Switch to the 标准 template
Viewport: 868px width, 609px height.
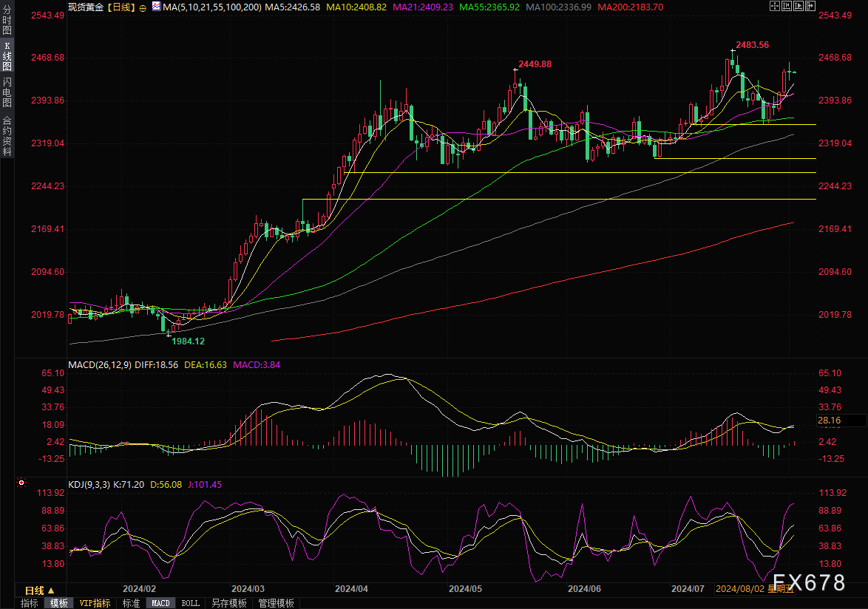131,603
